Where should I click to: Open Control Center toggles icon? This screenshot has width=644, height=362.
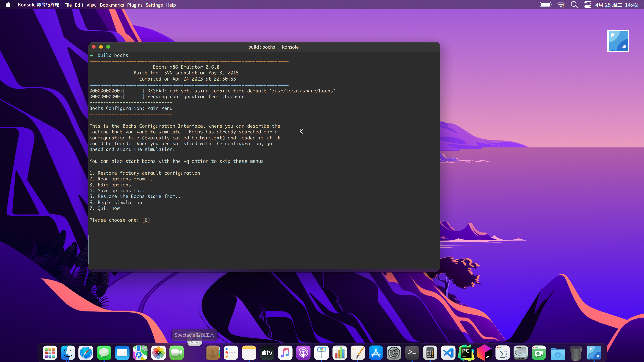(x=588, y=5)
